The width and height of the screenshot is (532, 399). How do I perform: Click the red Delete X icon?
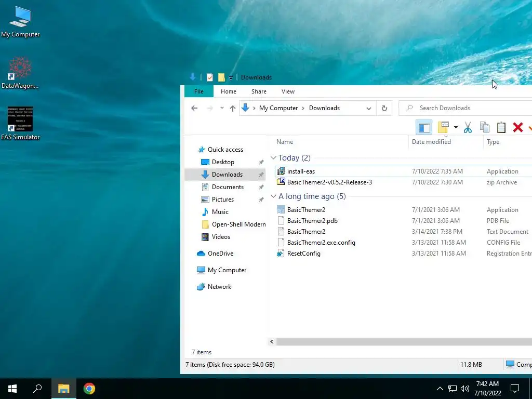(518, 127)
